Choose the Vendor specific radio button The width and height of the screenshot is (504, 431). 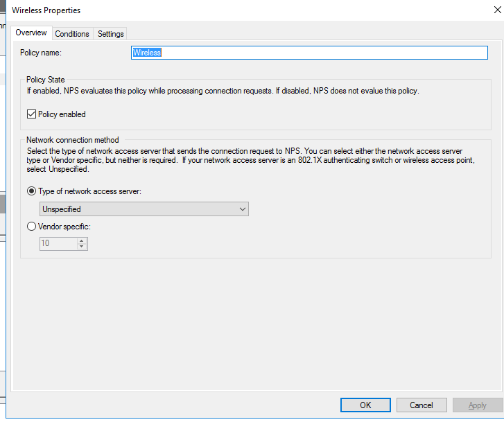click(31, 227)
